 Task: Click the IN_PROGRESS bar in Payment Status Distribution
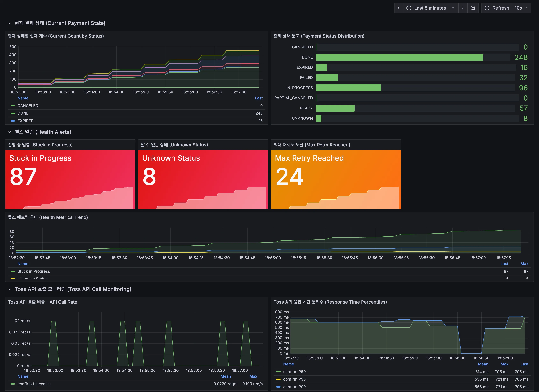coord(348,88)
